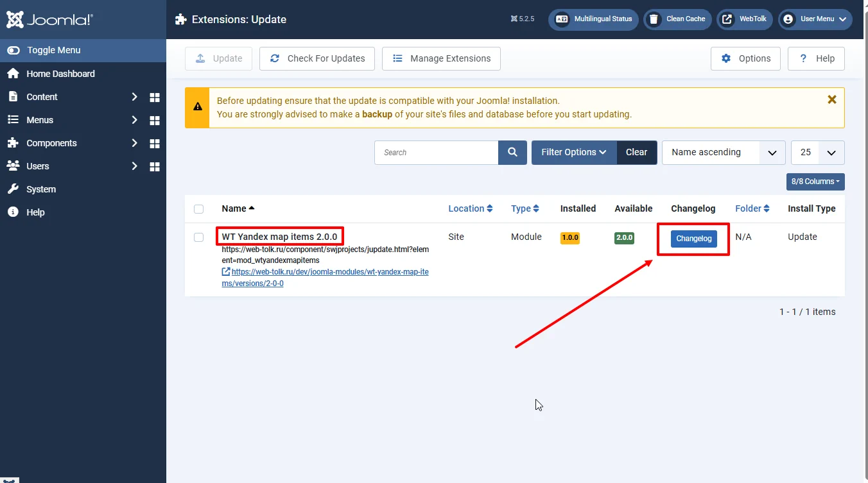Sort by the Folder column
Screen dimensions: 868x483
[752, 208]
